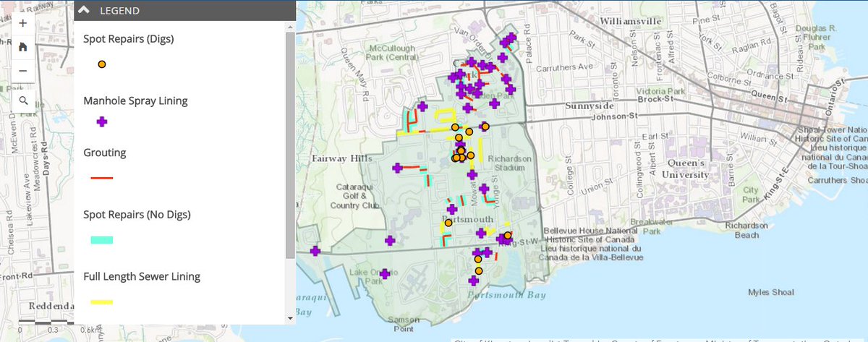Click the Legend panel header title
Screen dimensions: 868x342
(x=119, y=11)
